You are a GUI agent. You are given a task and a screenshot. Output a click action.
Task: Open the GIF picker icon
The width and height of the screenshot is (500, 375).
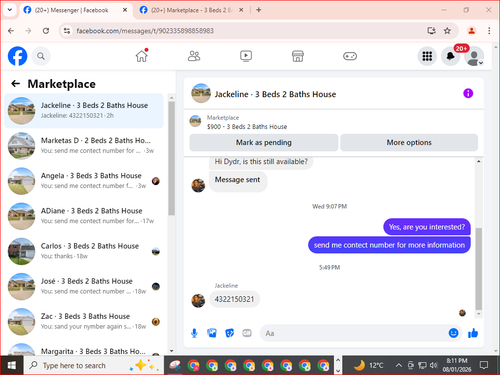pos(247,333)
